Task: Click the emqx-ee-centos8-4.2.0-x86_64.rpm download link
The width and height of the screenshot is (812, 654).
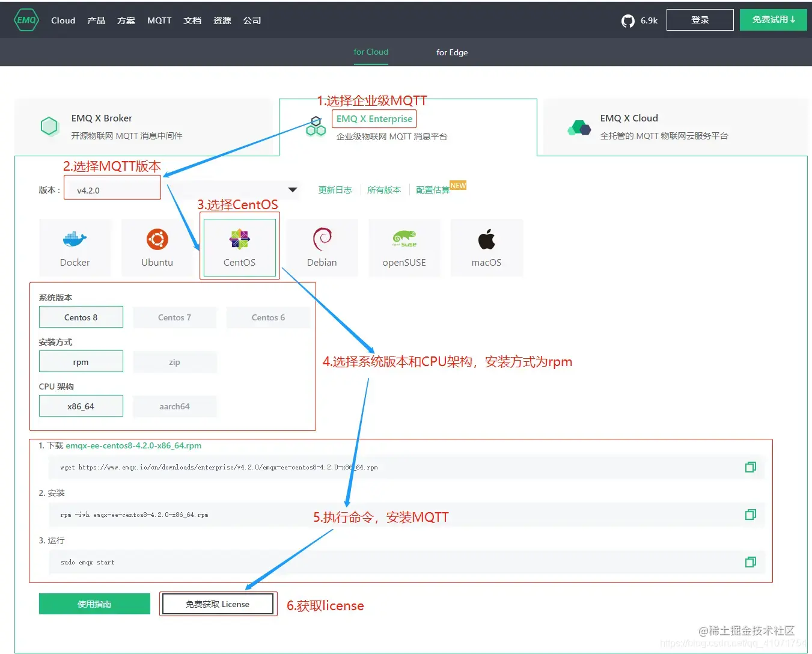Action: pos(133,445)
